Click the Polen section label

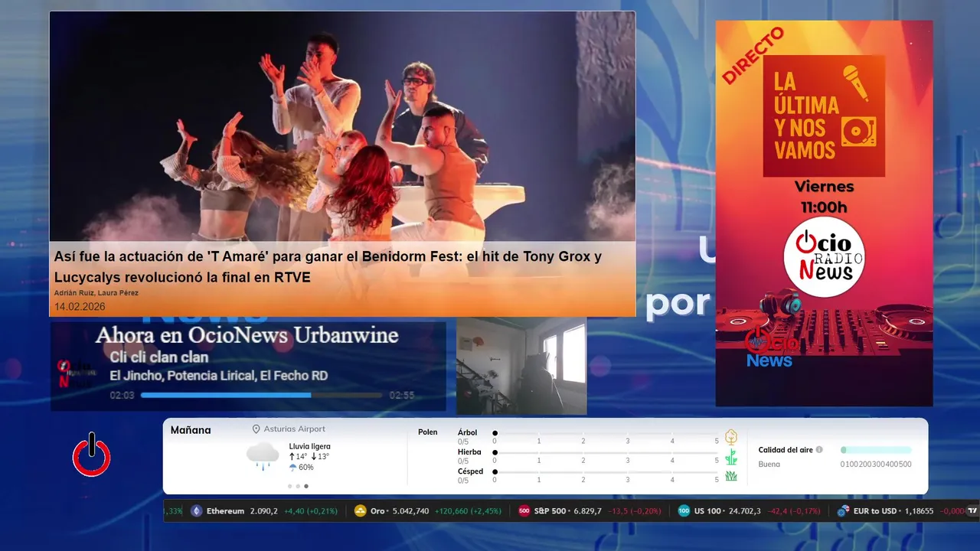point(428,432)
